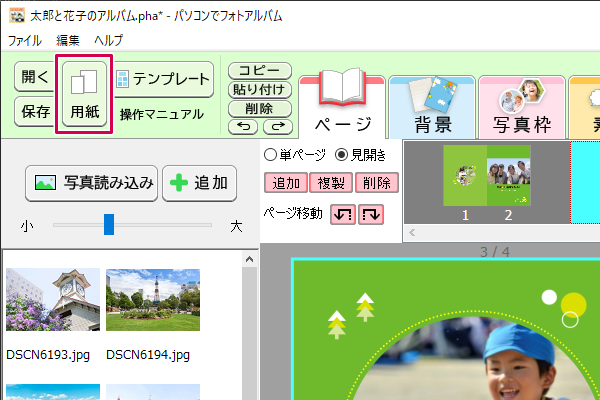Move page backward with left ページ移動 arrow

tap(343, 214)
